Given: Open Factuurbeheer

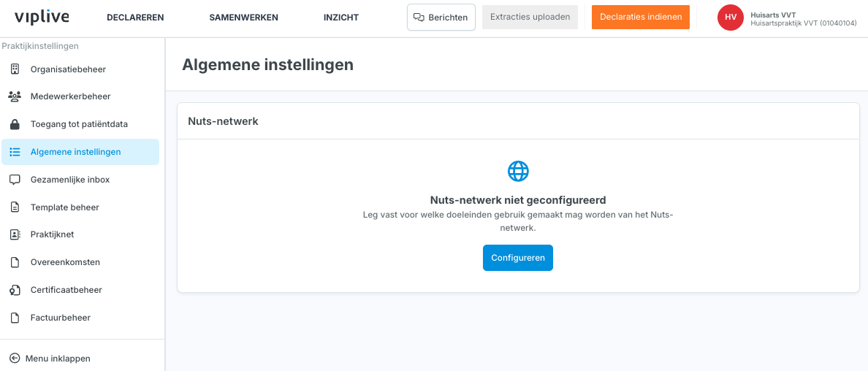Looking at the screenshot, I should tap(80, 317).
